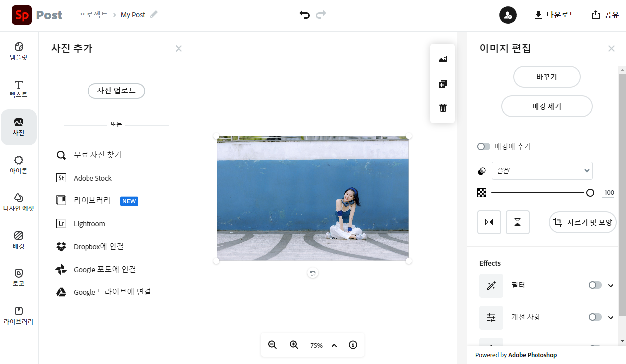
Task: Select Lightroom photo source
Action: point(89,224)
